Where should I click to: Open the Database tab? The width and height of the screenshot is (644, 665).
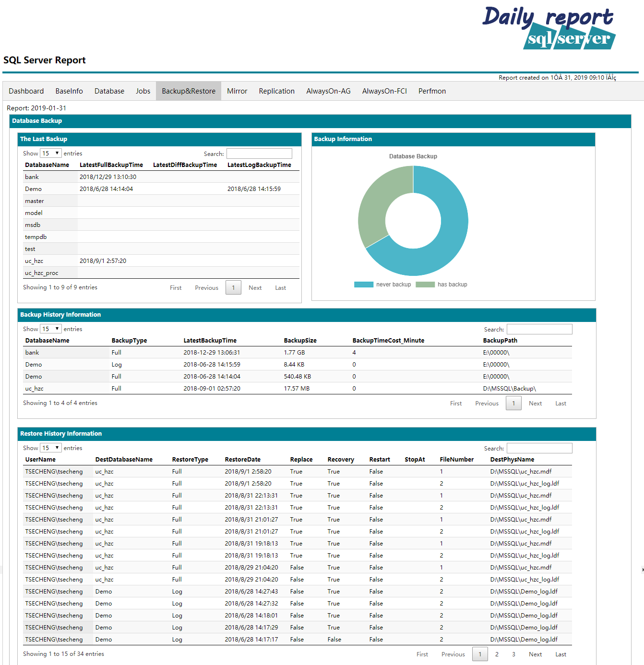[x=109, y=91]
